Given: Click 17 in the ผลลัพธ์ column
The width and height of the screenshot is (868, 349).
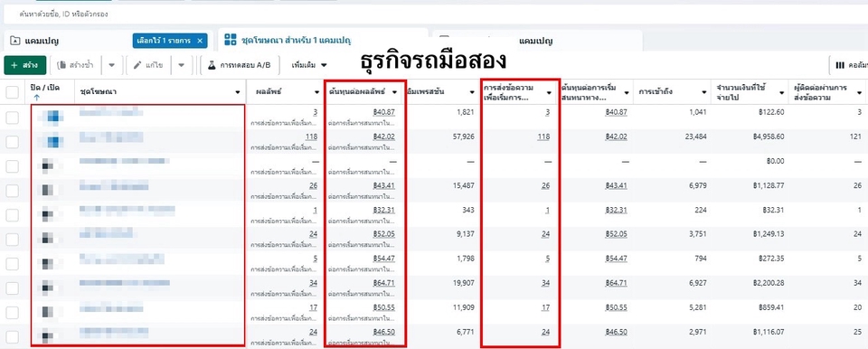Looking at the screenshot, I should tap(314, 307).
